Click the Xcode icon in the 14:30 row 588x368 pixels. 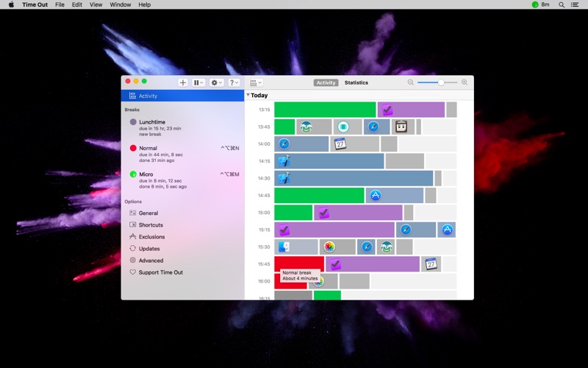[284, 178]
